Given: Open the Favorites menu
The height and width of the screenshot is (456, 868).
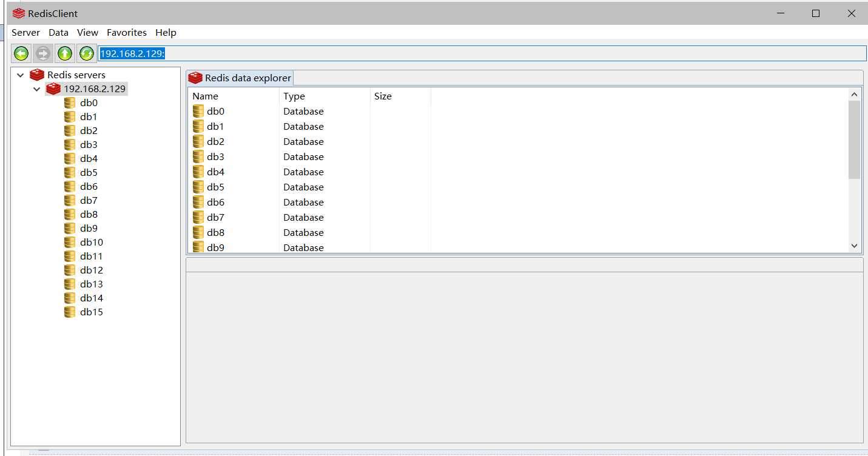Looking at the screenshot, I should click(x=127, y=33).
